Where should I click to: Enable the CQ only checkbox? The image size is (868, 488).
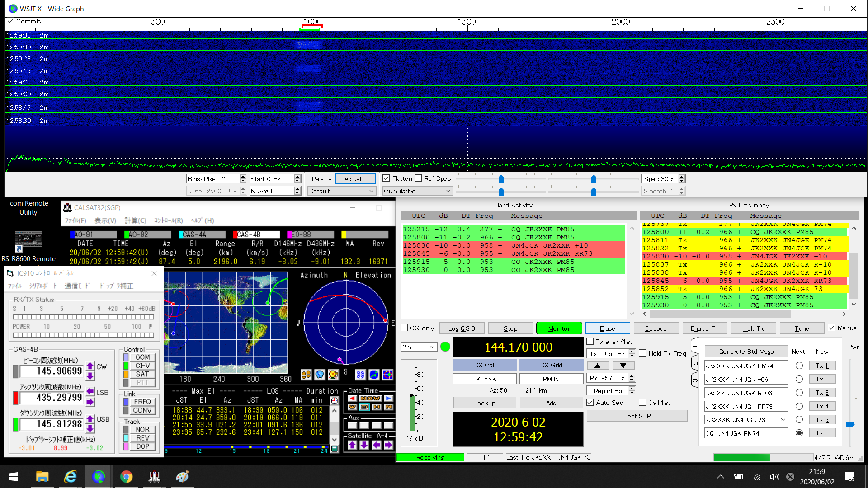click(x=405, y=328)
